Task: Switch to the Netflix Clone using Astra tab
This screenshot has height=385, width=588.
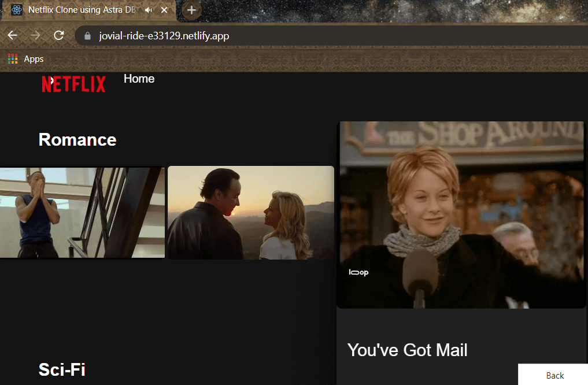Action: click(87, 10)
